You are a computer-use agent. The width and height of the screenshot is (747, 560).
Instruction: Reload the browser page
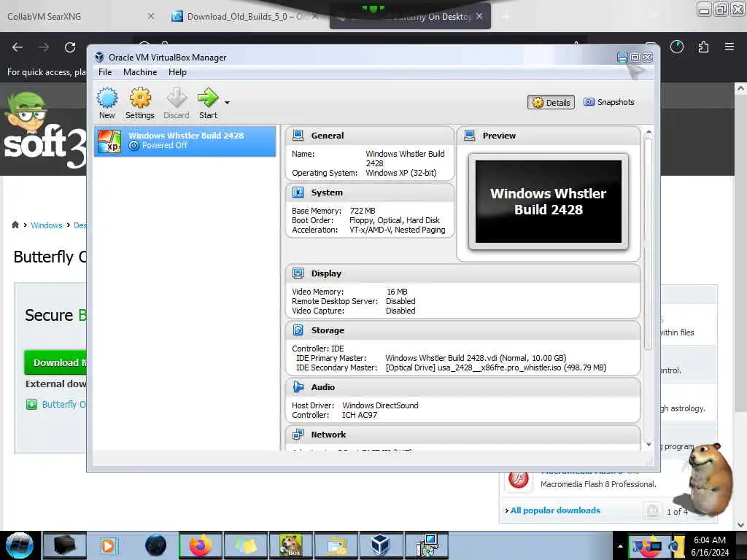[70, 47]
